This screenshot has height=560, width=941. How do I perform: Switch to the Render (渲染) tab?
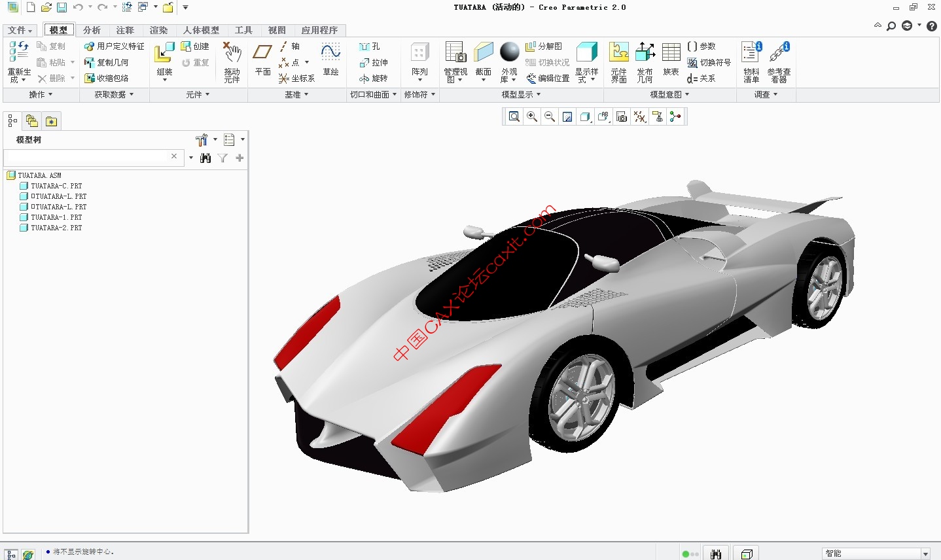point(158,30)
